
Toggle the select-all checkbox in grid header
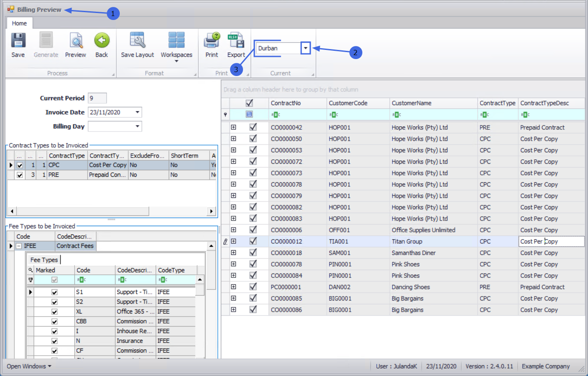(249, 103)
